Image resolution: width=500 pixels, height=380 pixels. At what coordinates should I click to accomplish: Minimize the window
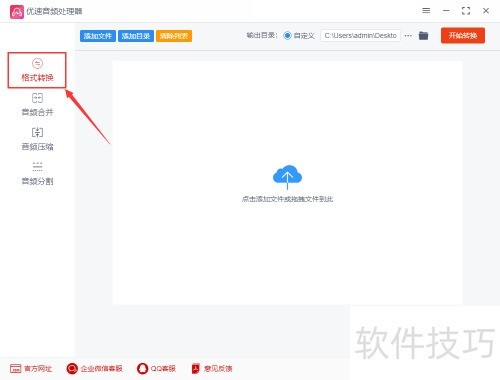[x=446, y=11]
